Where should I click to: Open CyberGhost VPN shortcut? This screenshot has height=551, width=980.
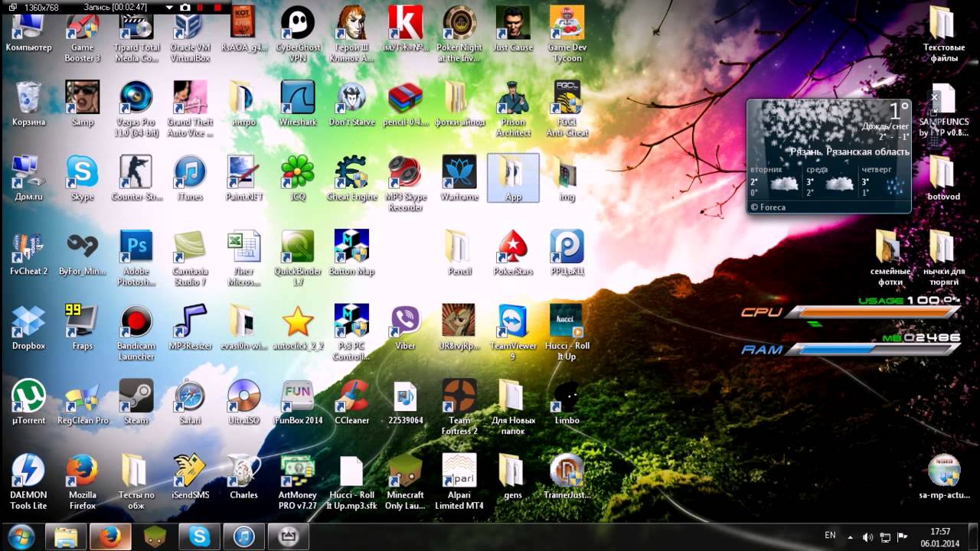tap(297, 36)
